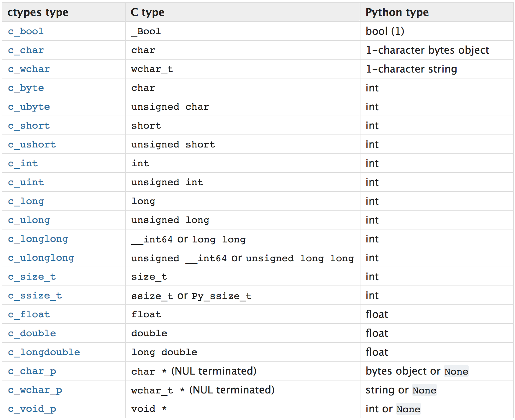Open the c_char_p link
515x420 pixels.
pyautogui.click(x=32, y=371)
